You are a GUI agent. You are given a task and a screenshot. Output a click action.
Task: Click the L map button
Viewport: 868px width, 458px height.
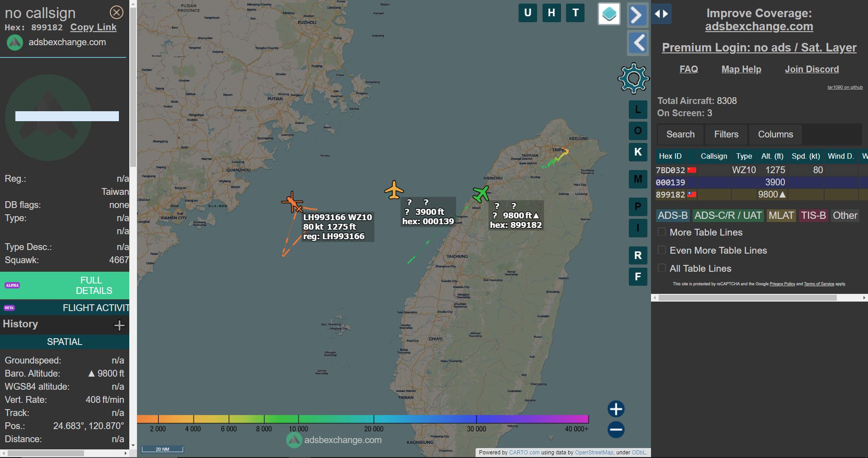638,109
